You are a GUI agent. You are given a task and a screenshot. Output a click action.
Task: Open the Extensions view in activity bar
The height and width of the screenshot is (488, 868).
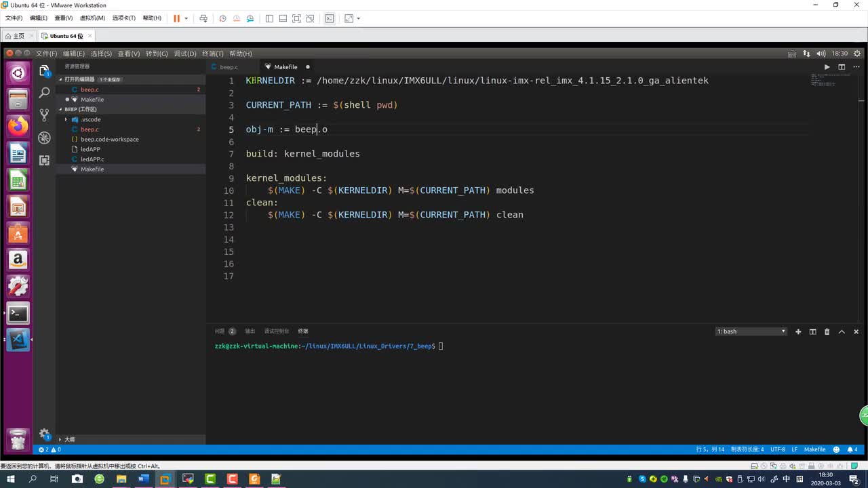[x=45, y=160]
